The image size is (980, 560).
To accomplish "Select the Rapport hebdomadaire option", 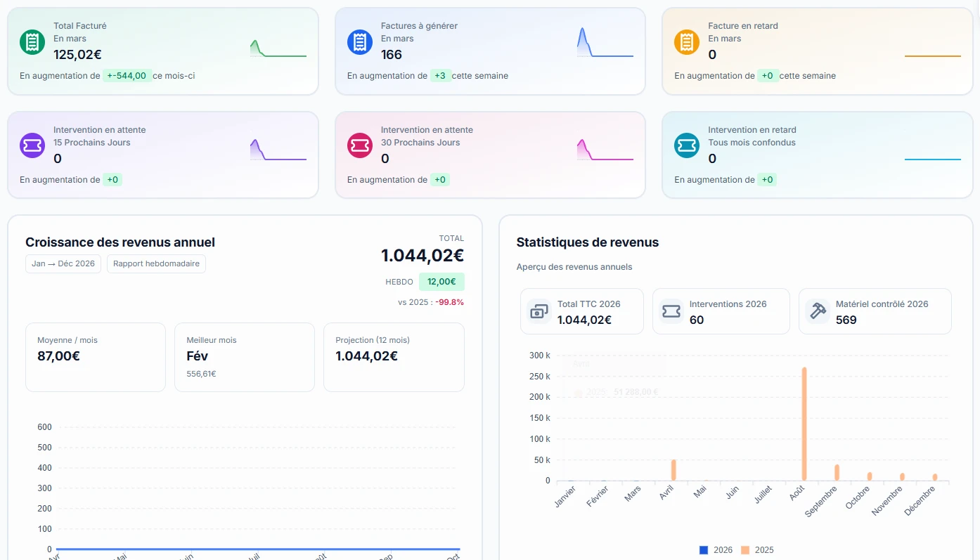I will click(x=156, y=264).
